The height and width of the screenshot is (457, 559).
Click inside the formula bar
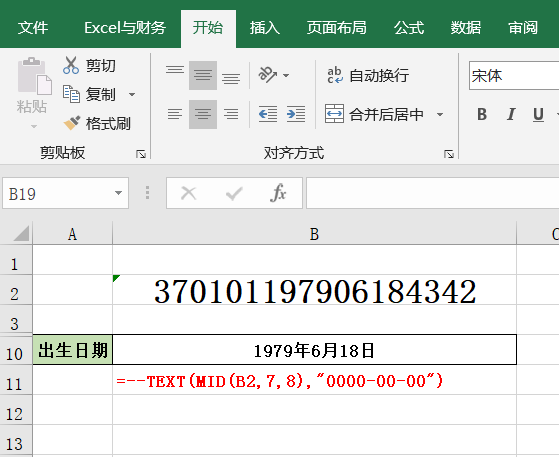(432, 193)
